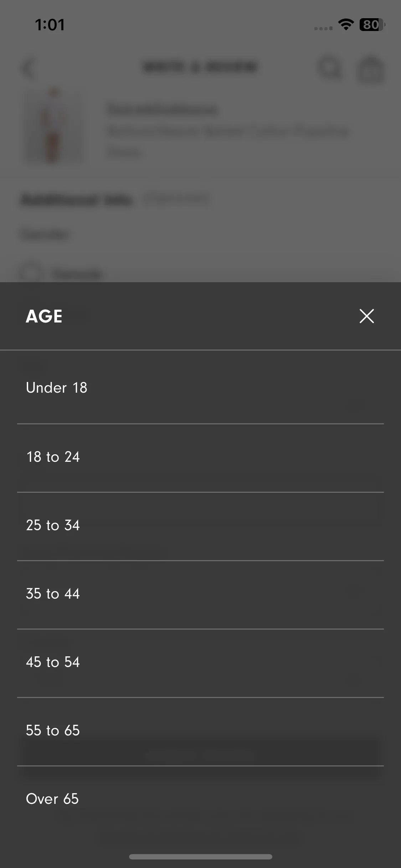Open the shopping bag icon

371,70
